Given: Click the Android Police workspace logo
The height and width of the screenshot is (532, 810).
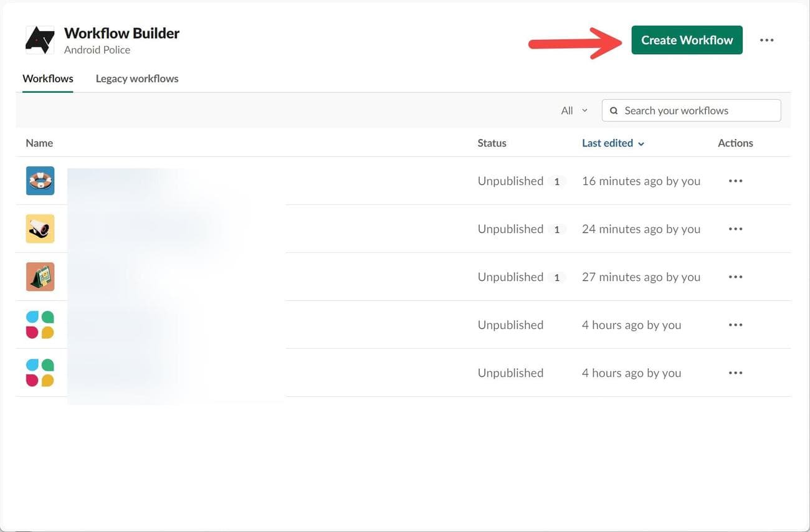Looking at the screenshot, I should coord(40,40).
